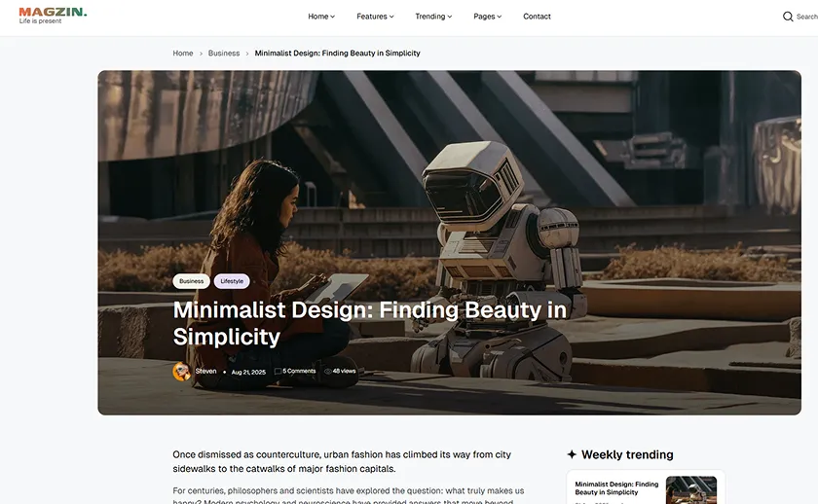Open the Features dropdown menu
Screen dimensions: 818x504
[x=375, y=17]
